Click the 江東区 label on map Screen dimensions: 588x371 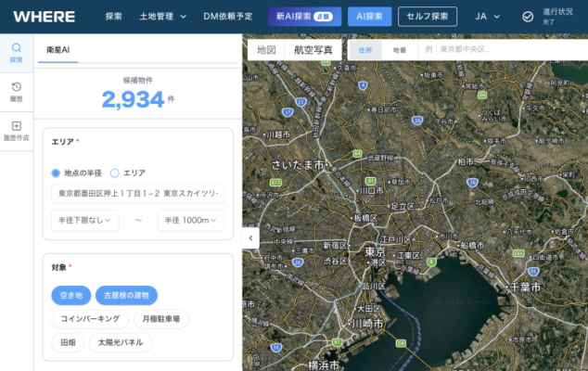click(x=408, y=255)
